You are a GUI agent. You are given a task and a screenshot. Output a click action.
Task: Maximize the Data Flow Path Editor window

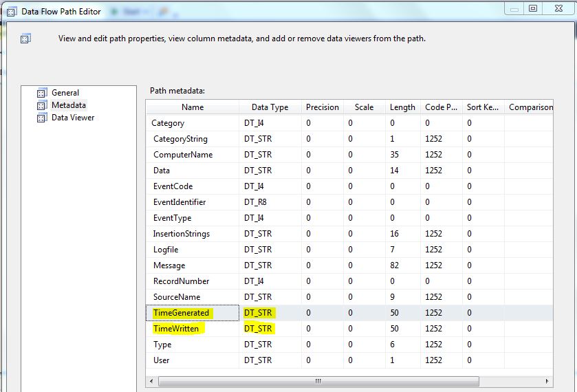pos(533,8)
